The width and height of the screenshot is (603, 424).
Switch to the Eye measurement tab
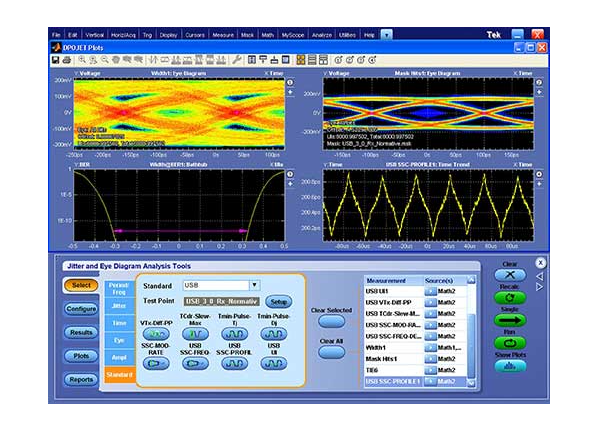(118, 340)
